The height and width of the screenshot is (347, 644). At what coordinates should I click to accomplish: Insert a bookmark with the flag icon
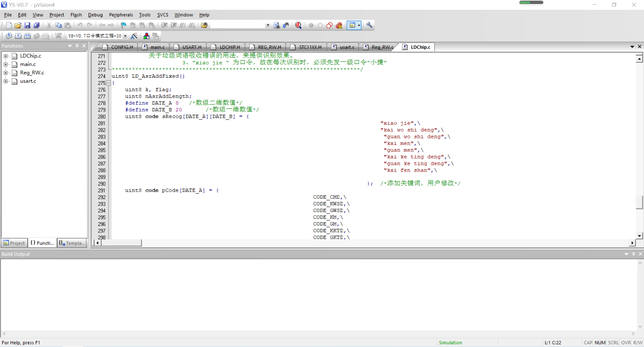[124, 25]
